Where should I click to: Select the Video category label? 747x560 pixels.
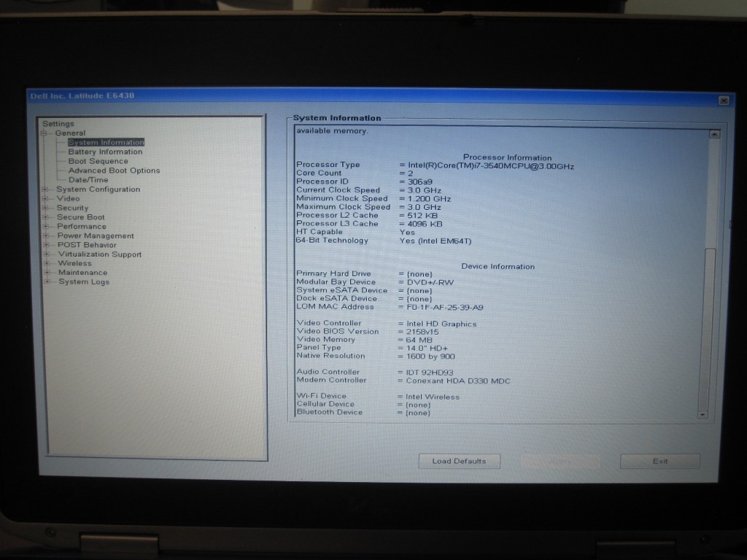[68, 198]
